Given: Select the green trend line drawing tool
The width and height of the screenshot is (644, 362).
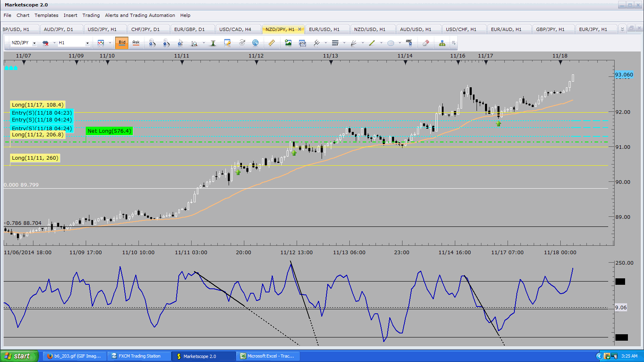Looking at the screenshot, I should (372, 43).
